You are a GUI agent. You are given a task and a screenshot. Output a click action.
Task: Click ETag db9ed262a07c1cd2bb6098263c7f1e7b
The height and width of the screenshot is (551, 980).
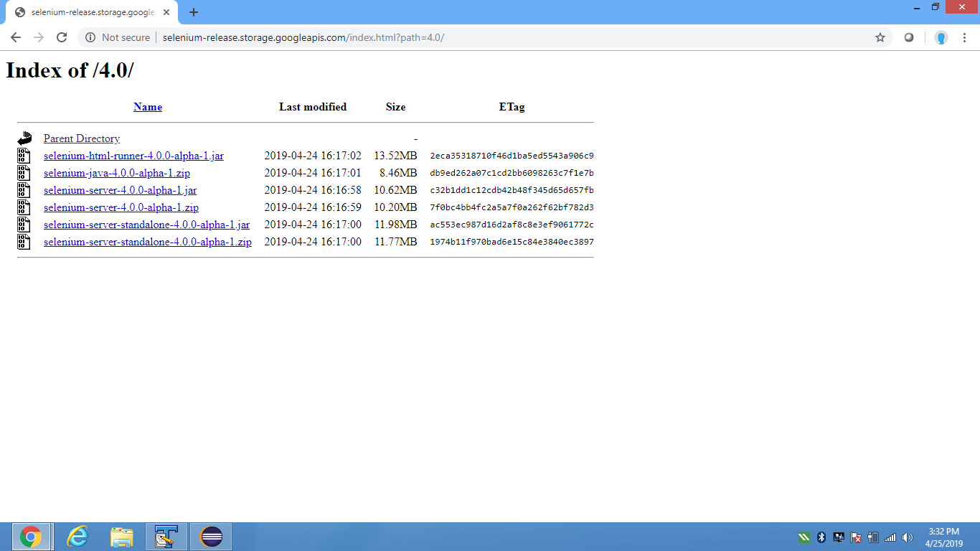click(x=512, y=173)
